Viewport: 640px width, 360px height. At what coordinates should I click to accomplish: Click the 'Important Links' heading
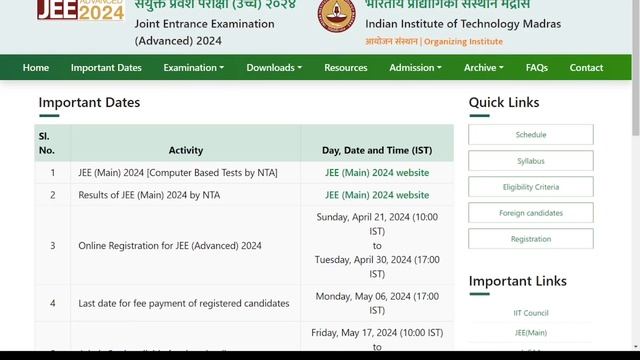point(518,281)
